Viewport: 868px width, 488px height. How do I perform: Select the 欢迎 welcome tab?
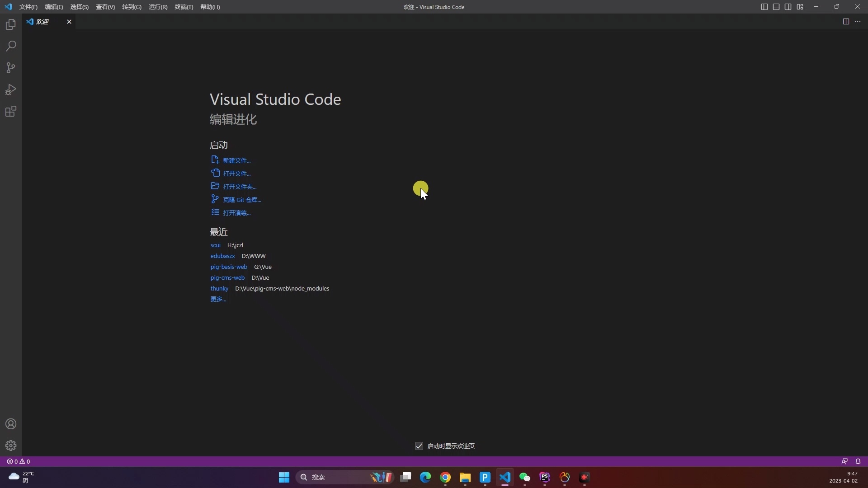pos(43,21)
